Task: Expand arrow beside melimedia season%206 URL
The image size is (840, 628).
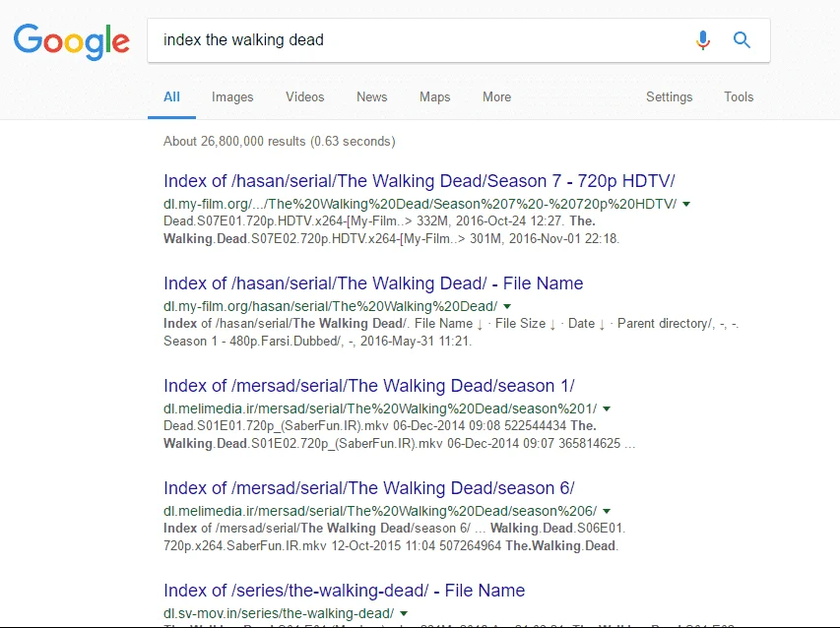Action: click(x=607, y=511)
